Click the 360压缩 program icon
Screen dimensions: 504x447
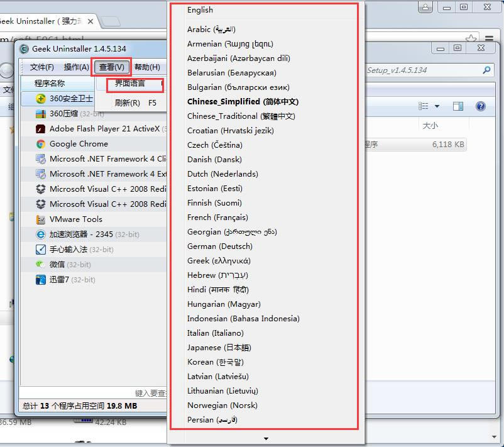(x=40, y=114)
